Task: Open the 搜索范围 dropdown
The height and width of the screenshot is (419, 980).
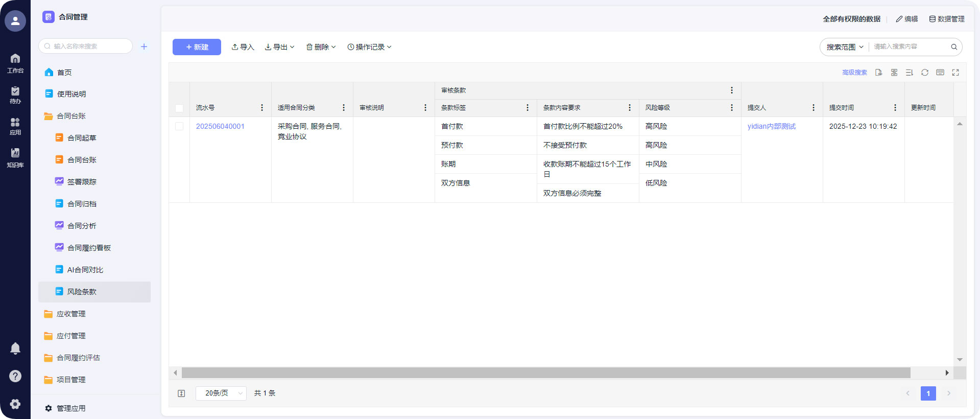Action: coord(845,47)
